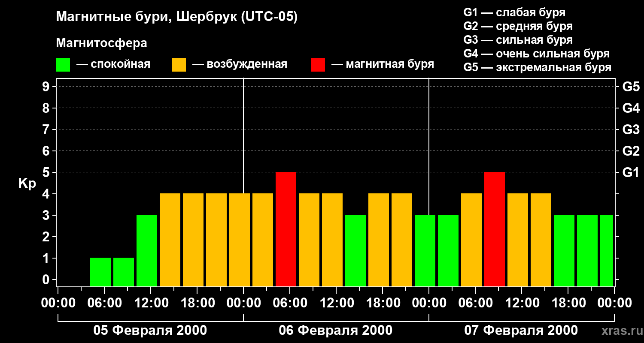
Task: Click the G5 tick label on right axis
Action: pyautogui.click(x=631, y=87)
